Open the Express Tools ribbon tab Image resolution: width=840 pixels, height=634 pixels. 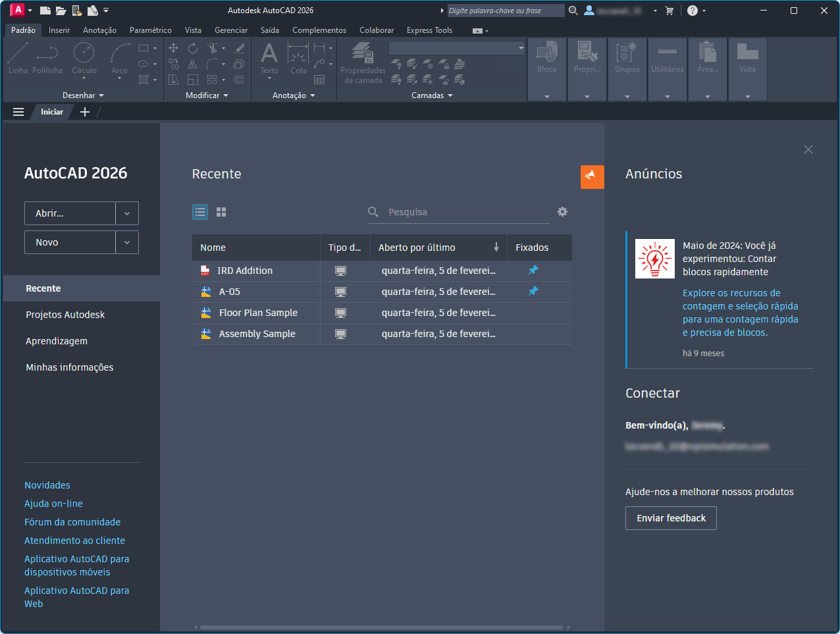pyautogui.click(x=429, y=30)
